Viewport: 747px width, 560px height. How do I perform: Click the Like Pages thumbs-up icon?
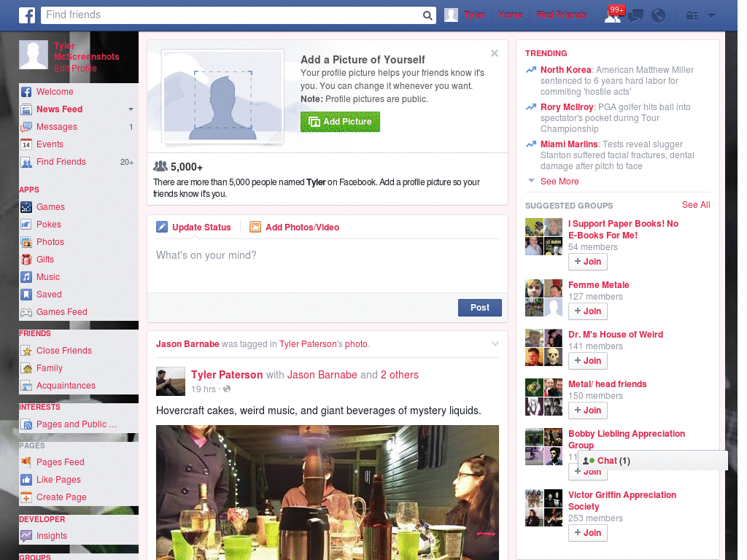[x=26, y=480]
